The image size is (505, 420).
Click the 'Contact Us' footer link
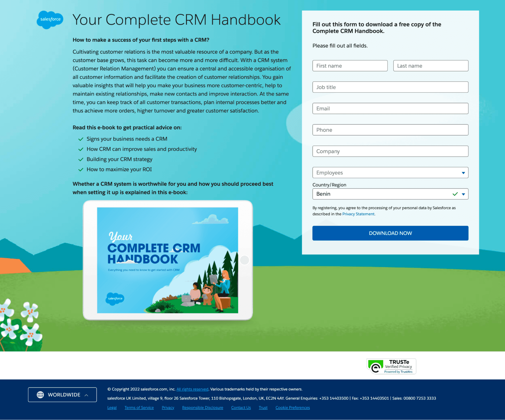(x=241, y=407)
